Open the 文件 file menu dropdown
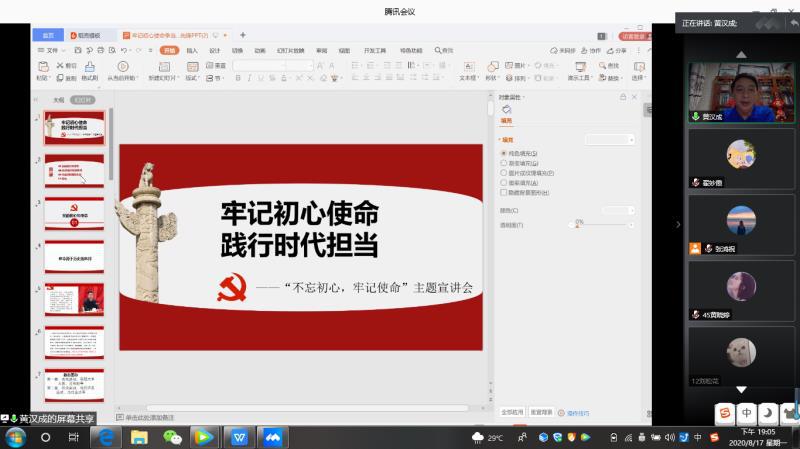 click(52, 50)
